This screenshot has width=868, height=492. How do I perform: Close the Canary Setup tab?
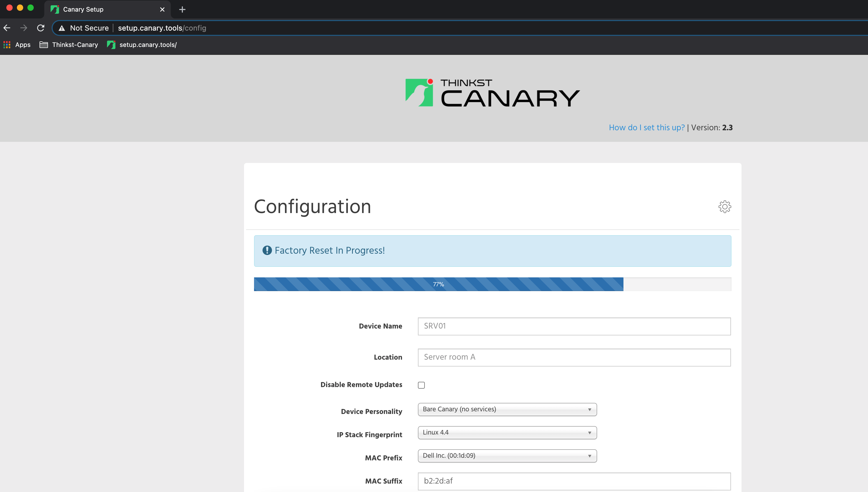(x=162, y=9)
